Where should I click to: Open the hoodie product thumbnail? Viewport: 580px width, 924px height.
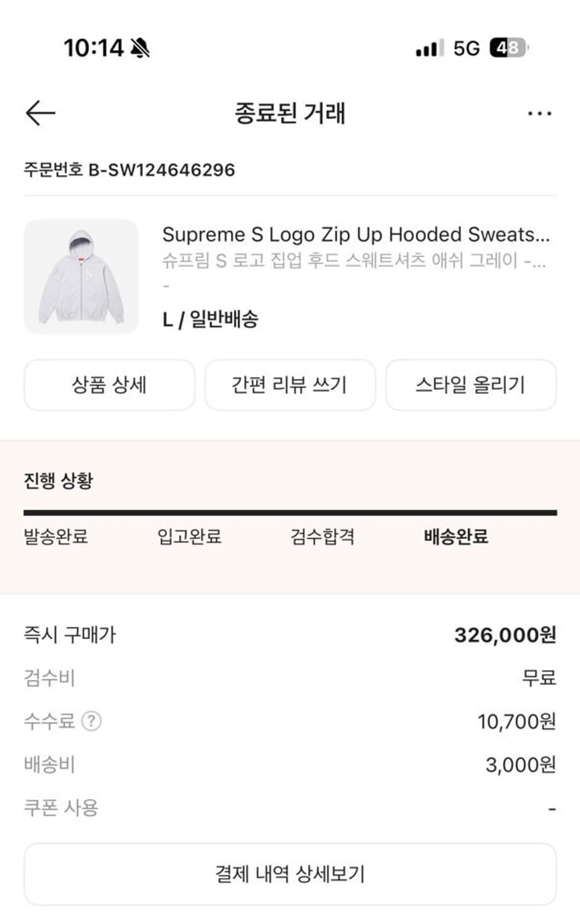click(x=81, y=277)
